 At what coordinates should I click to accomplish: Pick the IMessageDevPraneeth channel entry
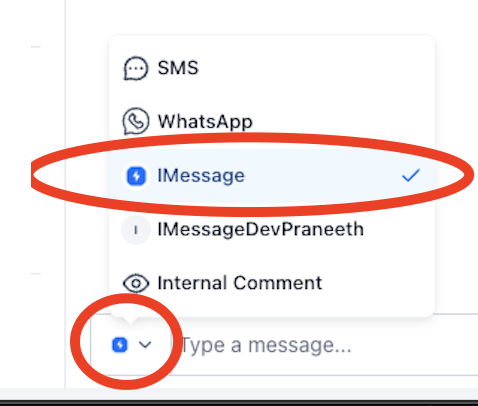click(x=272, y=229)
